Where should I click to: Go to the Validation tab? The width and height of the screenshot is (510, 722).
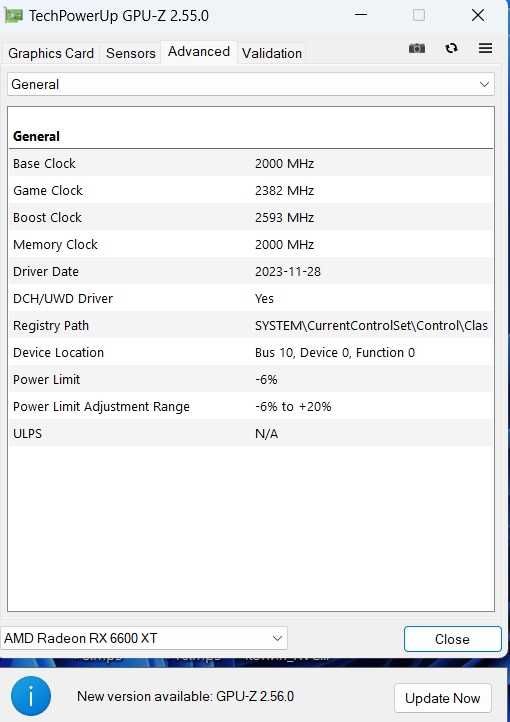(x=272, y=53)
